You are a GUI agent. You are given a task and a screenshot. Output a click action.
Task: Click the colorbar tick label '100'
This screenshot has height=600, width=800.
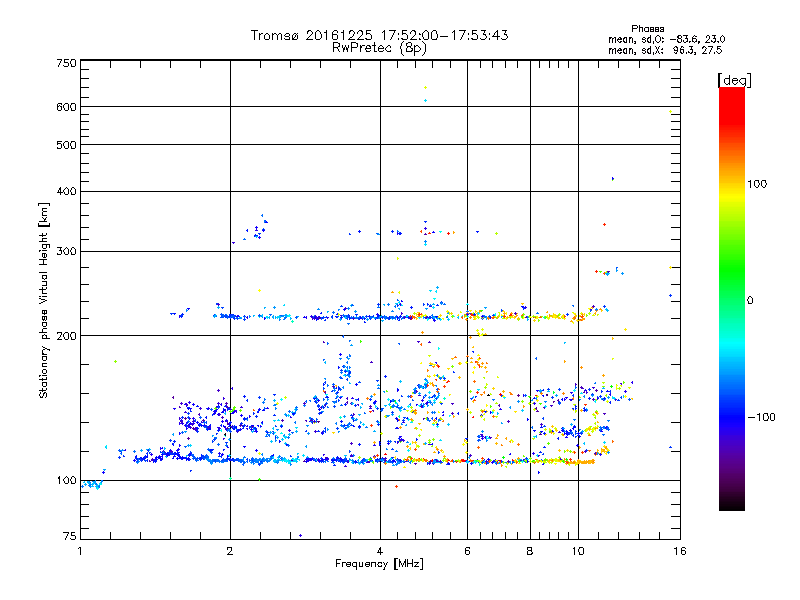coord(757,184)
